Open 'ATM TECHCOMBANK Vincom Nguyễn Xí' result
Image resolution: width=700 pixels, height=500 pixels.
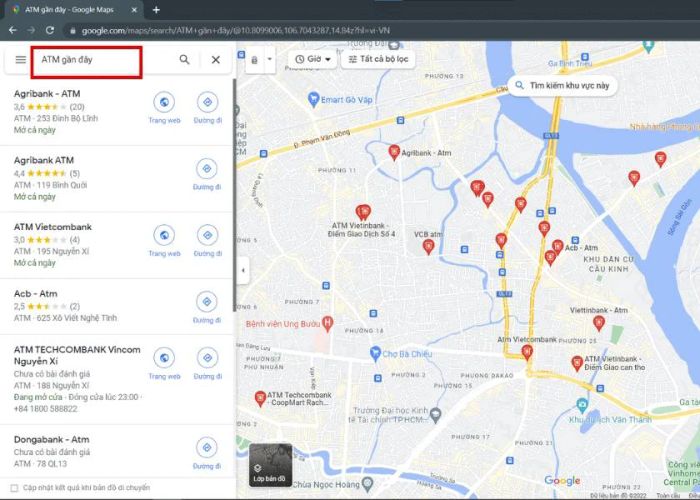click(x=77, y=355)
